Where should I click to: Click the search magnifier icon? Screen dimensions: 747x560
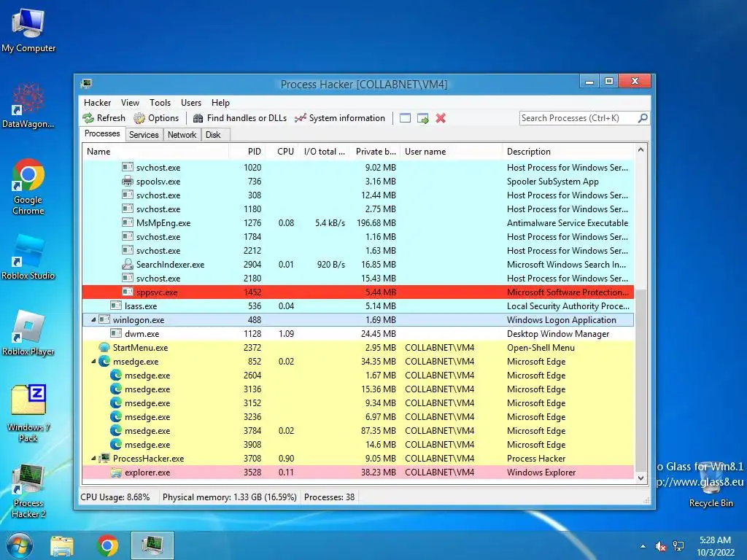(643, 117)
